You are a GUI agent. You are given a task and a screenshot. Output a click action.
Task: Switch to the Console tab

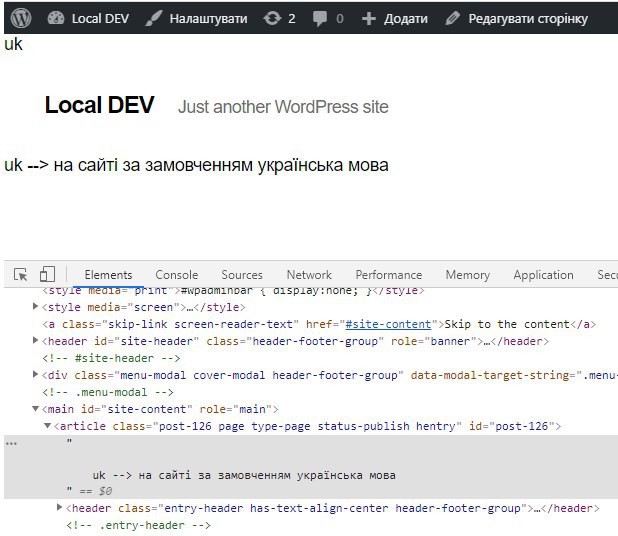pos(177,275)
